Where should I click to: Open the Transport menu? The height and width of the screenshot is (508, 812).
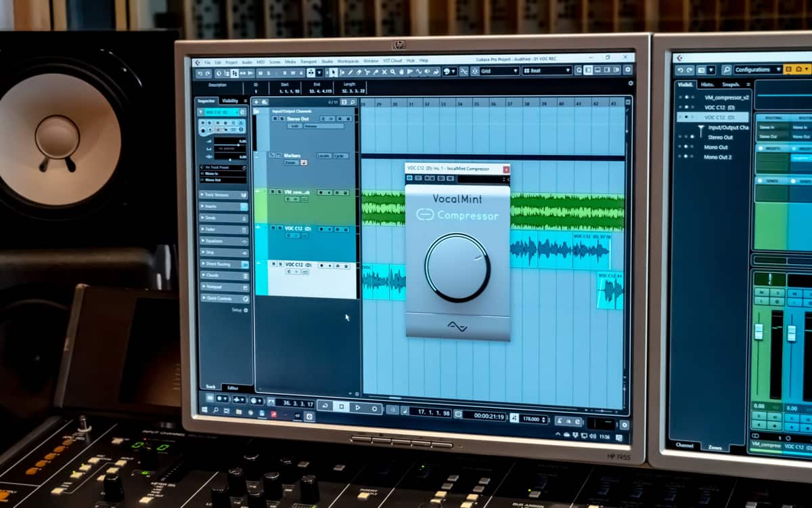(309, 61)
